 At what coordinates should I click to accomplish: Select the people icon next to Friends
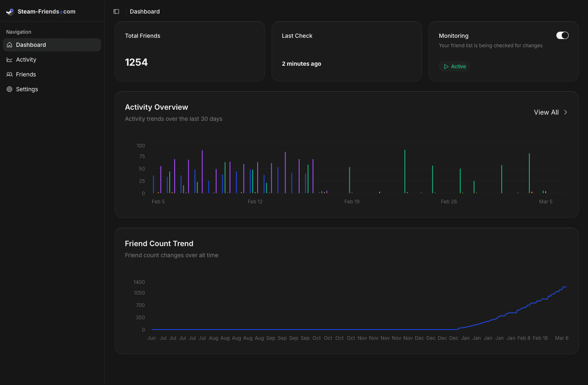9,74
